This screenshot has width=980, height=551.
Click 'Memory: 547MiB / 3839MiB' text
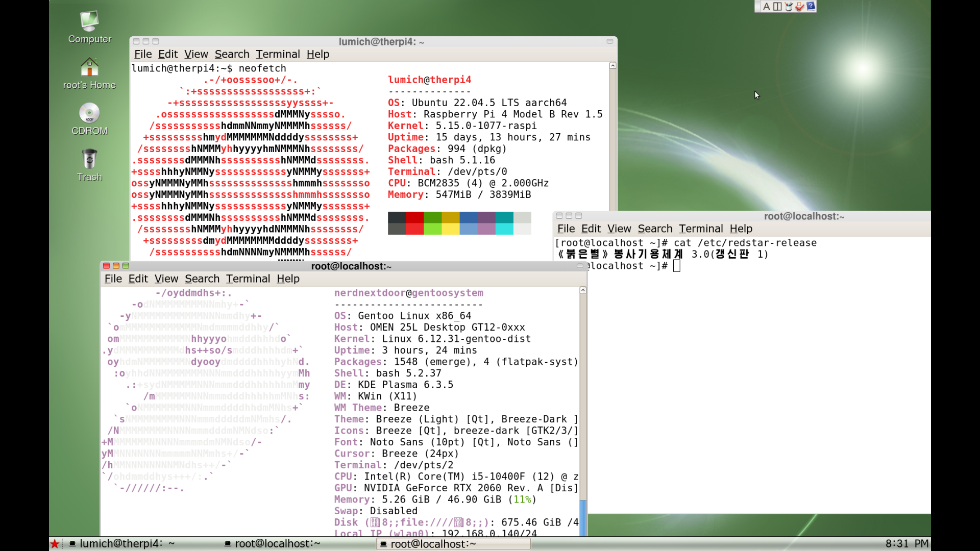(459, 195)
